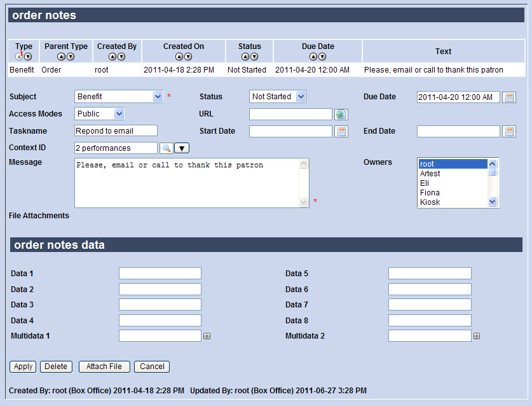The width and height of the screenshot is (532, 406).
Task: Click into the URL input field
Action: [290, 114]
